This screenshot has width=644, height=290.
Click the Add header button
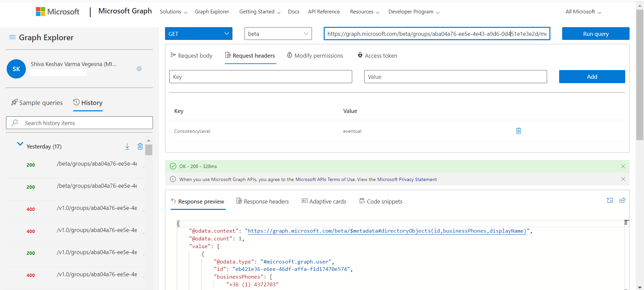[592, 76]
